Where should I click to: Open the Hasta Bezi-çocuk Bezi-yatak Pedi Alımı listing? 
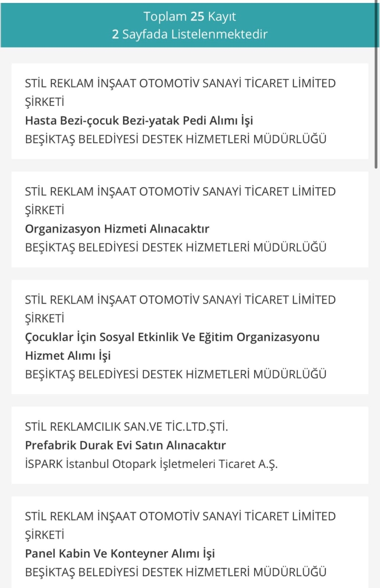(139, 121)
